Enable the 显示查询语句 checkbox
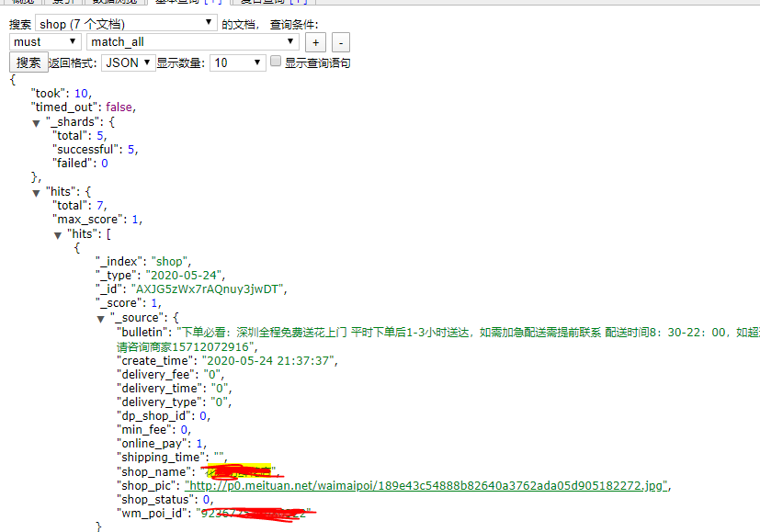Screen dimensions: 760x532 (273, 61)
